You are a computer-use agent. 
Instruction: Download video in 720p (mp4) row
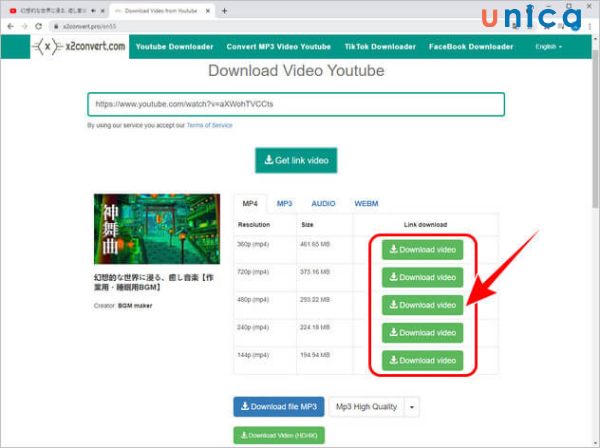point(422,277)
